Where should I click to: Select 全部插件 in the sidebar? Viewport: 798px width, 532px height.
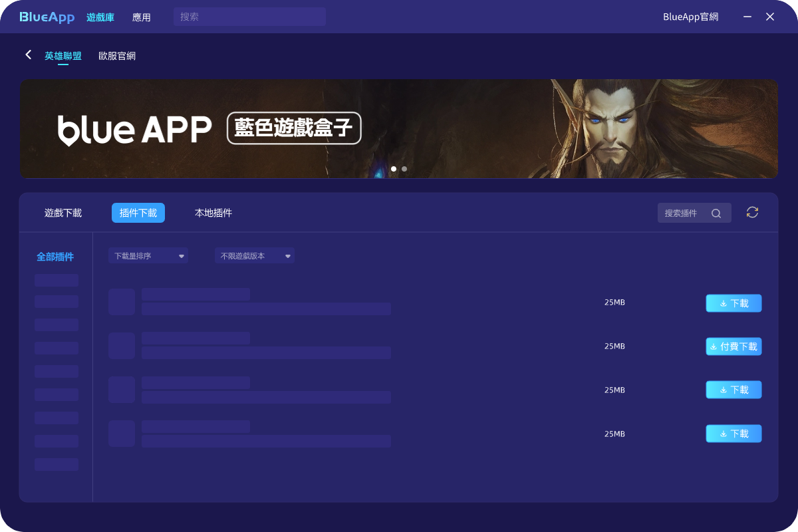(x=55, y=257)
